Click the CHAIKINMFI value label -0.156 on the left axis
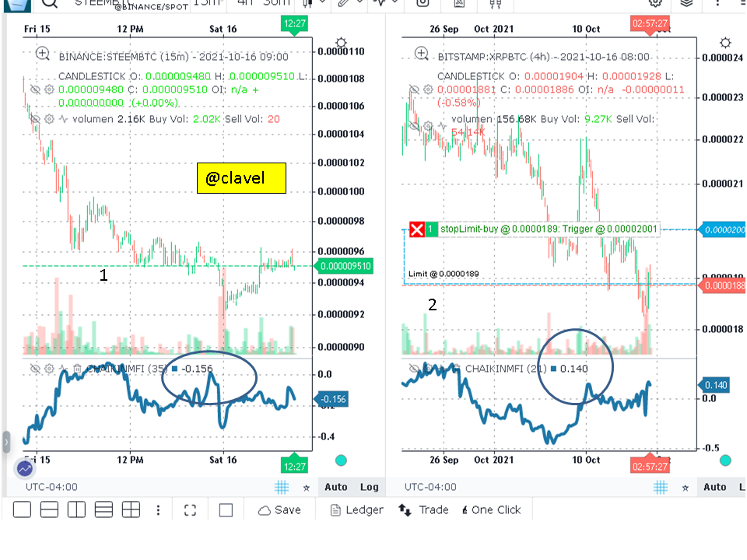The height and width of the screenshot is (560, 747). pyautogui.click(x=332, y=399)
